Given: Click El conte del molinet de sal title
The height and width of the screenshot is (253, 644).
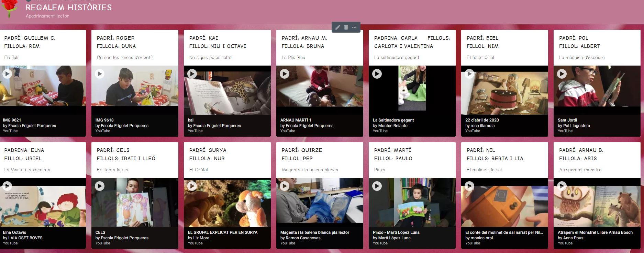Looking at the screenshot, I should [x=504, y=232].
